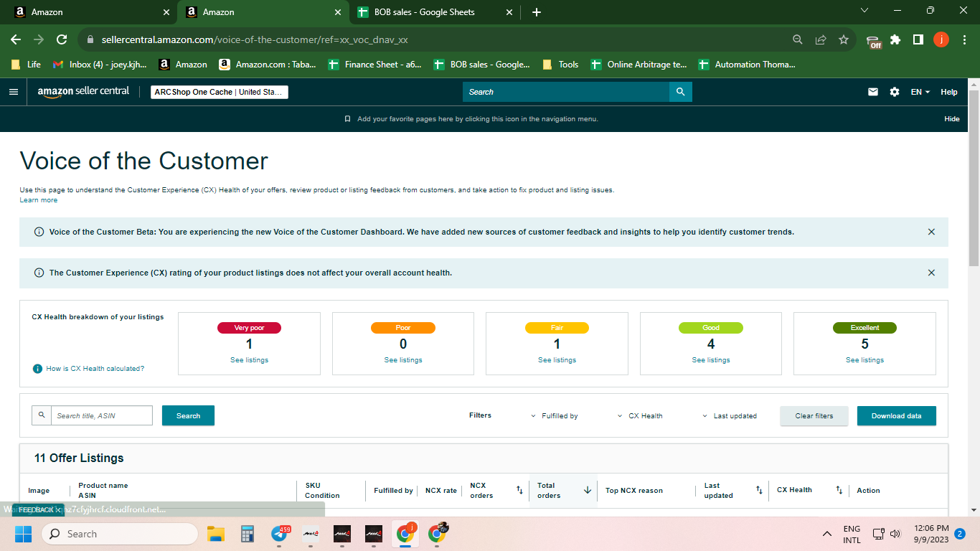Open the Seller Central settings gear

pyautogui.click(x=894, y=92)
